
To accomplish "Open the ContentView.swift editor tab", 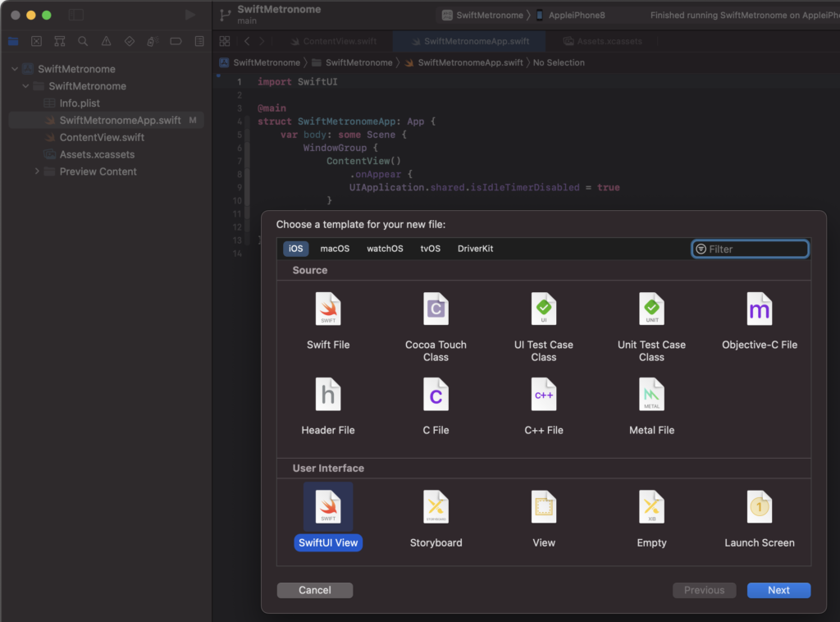I will click(333, 41).
